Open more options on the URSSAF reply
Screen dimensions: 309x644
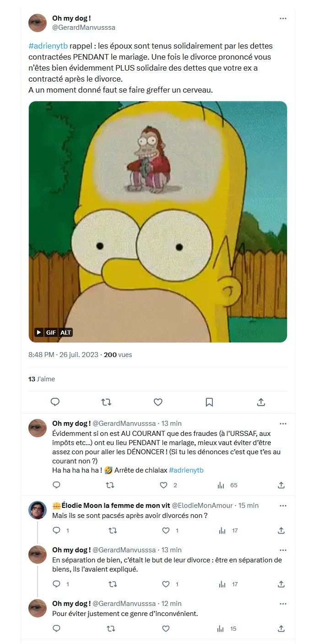pyautogui.click(x=283, y=424)
